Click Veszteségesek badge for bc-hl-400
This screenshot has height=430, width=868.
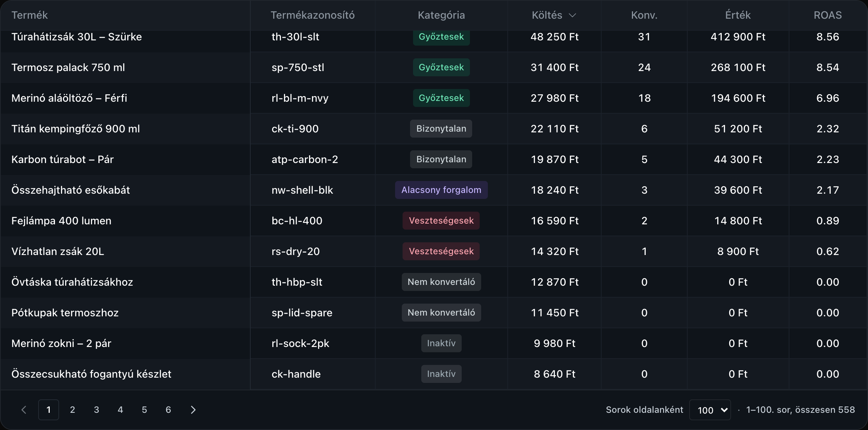tap(441, 221)
